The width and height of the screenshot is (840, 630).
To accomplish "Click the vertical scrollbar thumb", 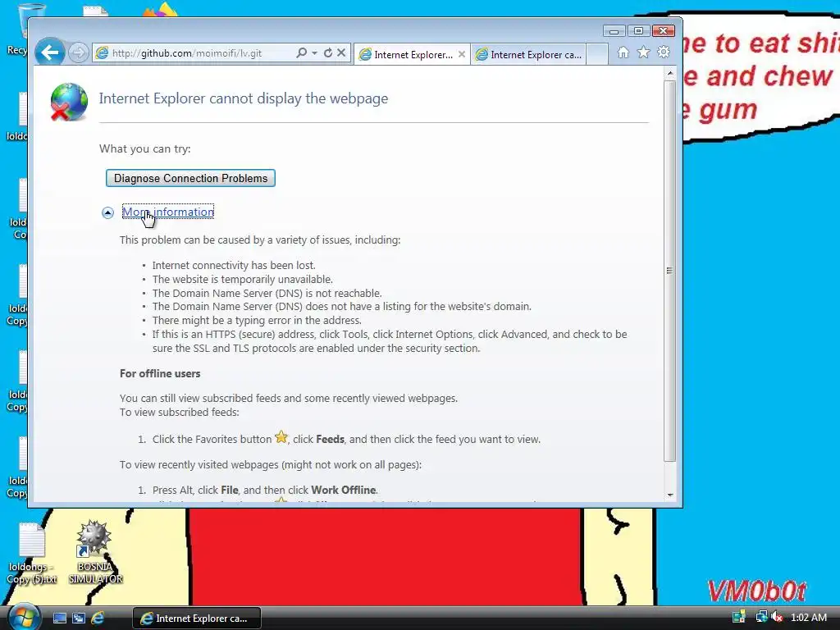I will click(669, 270).
